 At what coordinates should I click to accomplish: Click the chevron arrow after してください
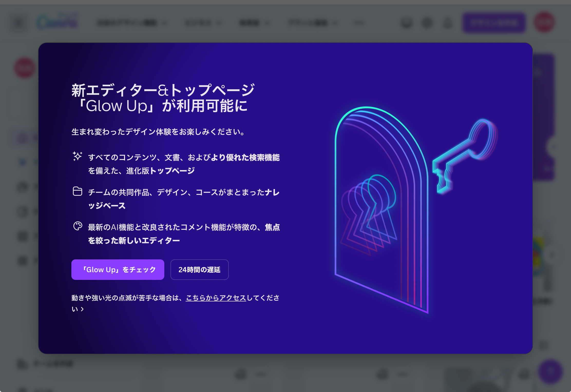click(82, 309)
